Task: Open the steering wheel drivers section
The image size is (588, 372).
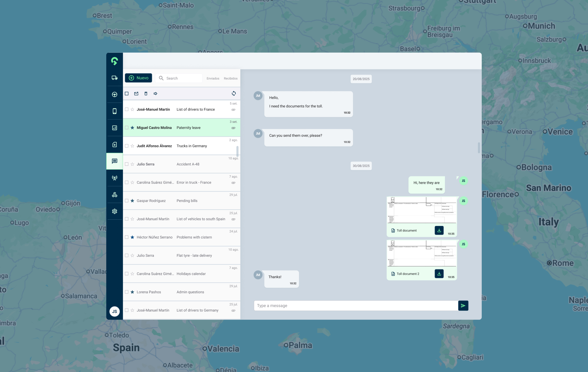Action: click(115, 94)
